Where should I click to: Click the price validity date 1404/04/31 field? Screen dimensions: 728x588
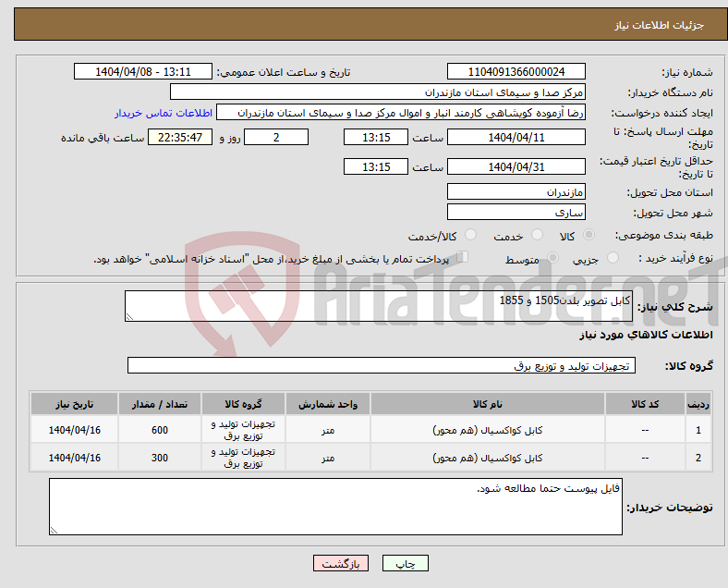(x=516, y=166)
